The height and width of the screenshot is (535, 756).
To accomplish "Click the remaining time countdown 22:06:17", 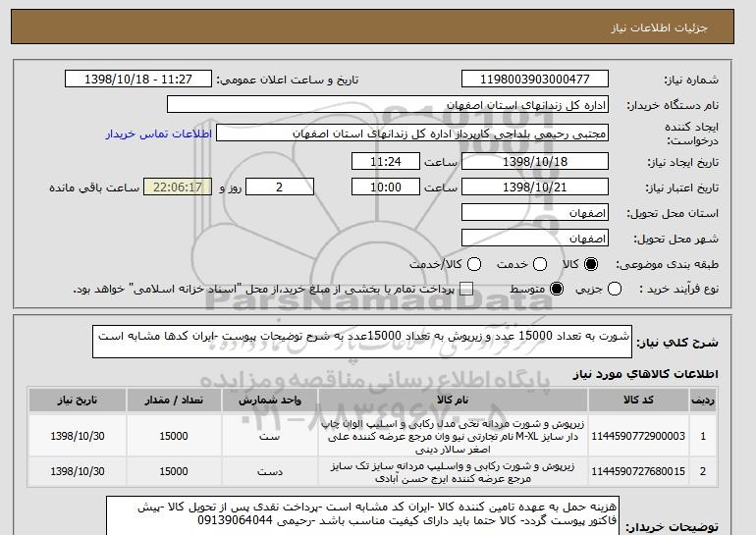I will 178,187.
